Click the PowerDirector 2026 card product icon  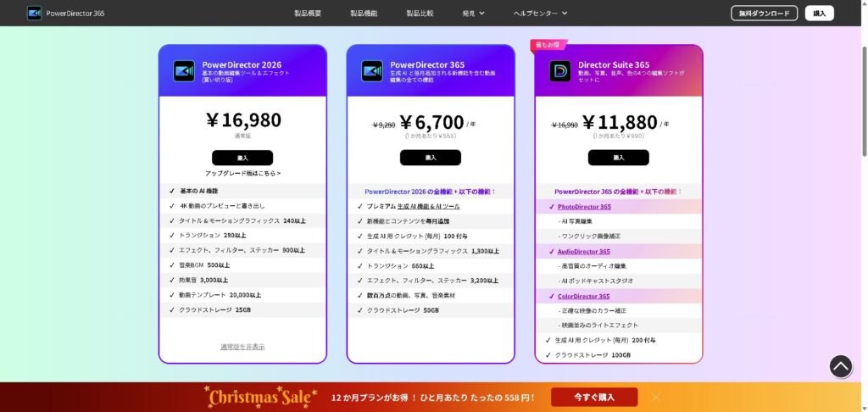tap(184, 71)
